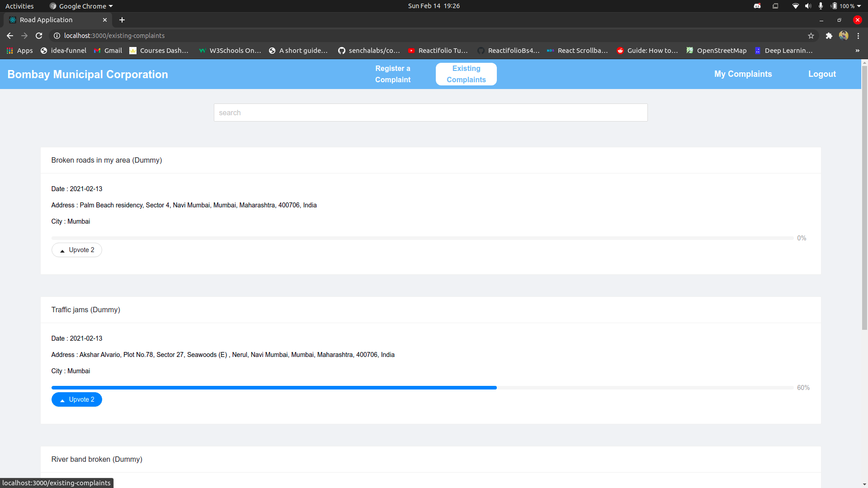868x488 pixels.
Task: Click into the search input field
Action: click(430, 113)
